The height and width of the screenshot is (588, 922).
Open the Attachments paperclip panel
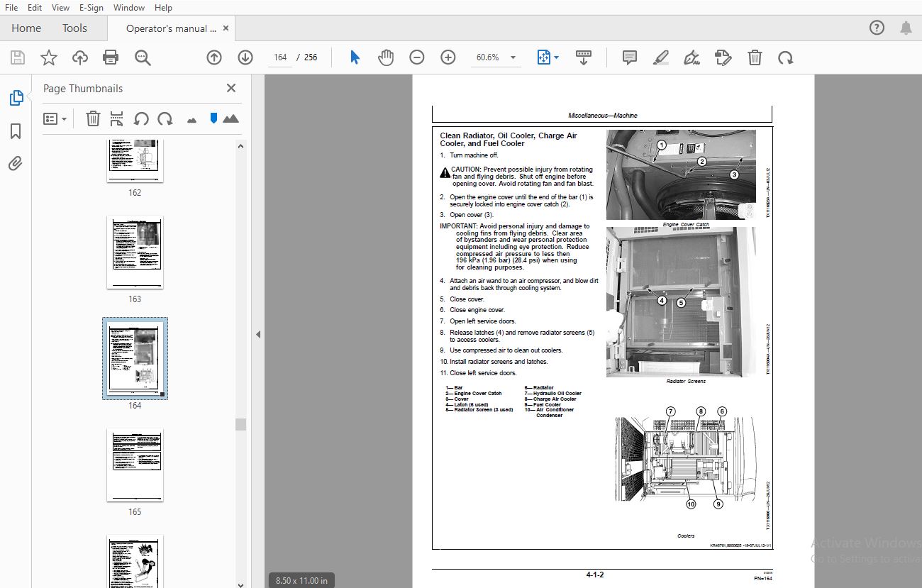point(16,164)
